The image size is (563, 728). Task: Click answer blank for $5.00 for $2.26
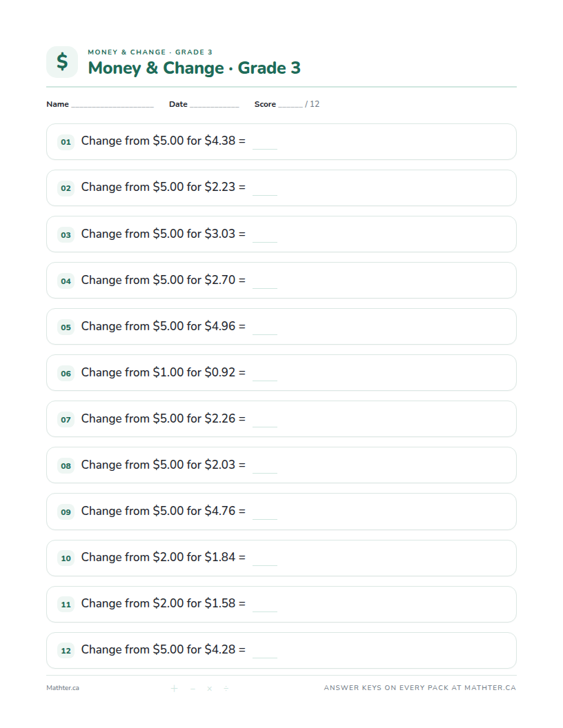(265, 425)
